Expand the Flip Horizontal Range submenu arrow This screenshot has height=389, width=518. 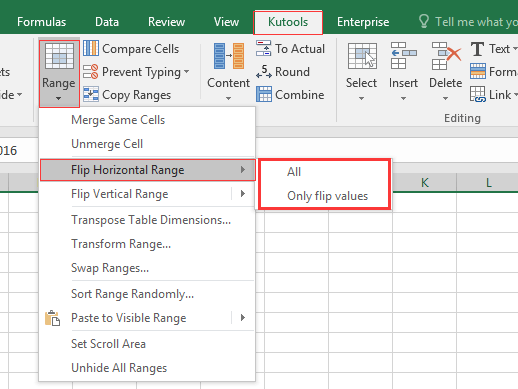pyautogui.click(x=243, y=170)
